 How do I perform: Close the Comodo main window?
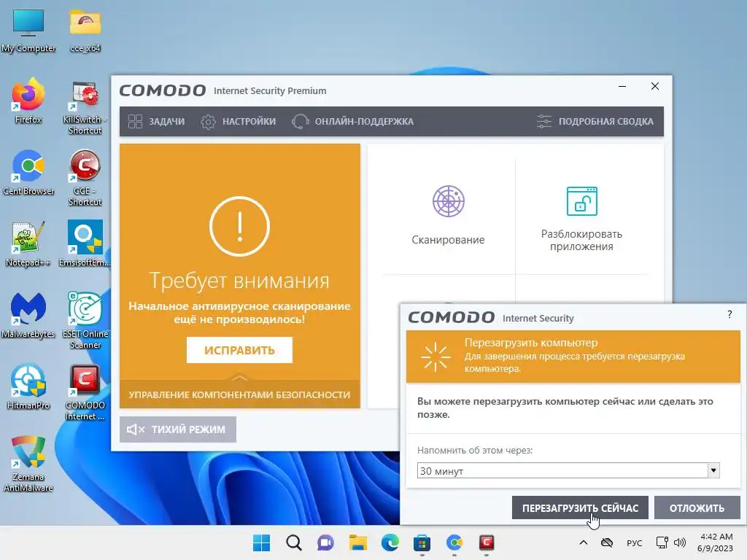(x=655, y=86)
